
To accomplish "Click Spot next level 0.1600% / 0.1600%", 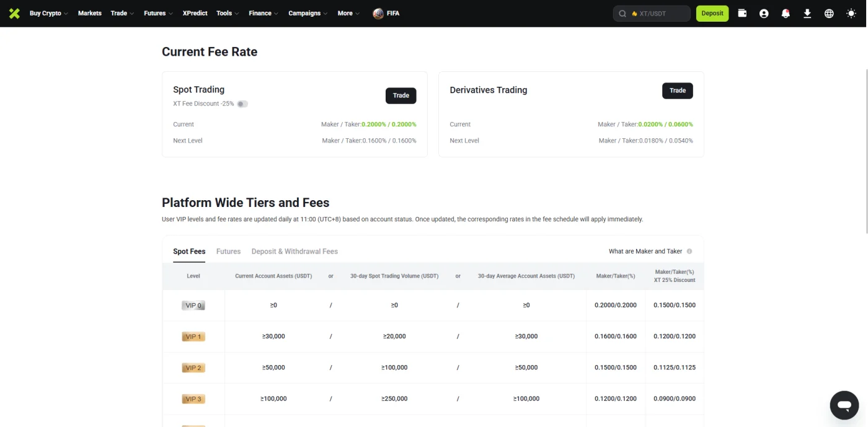I will [x=389, y=141].
